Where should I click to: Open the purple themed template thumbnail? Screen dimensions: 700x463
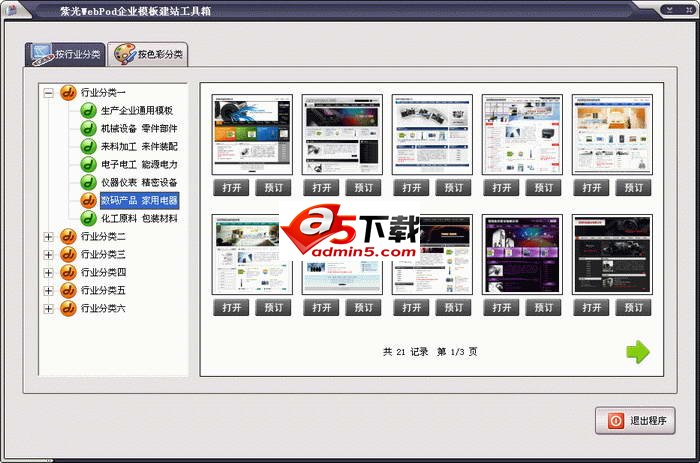click(x=522, y=254)
